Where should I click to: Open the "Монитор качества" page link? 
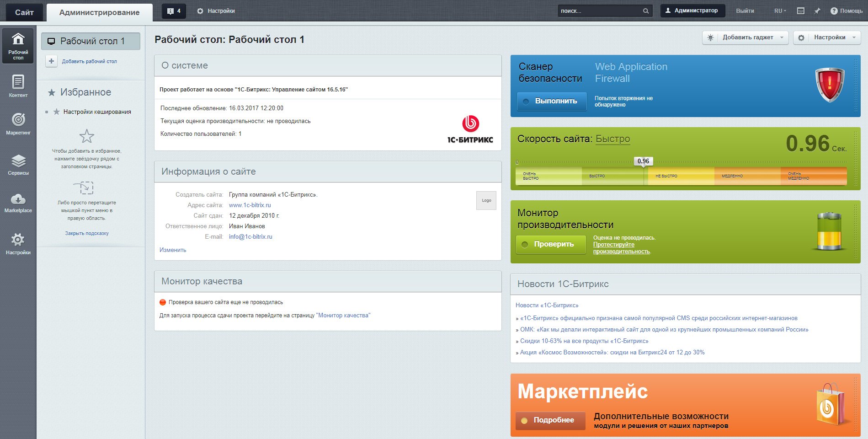343,316
